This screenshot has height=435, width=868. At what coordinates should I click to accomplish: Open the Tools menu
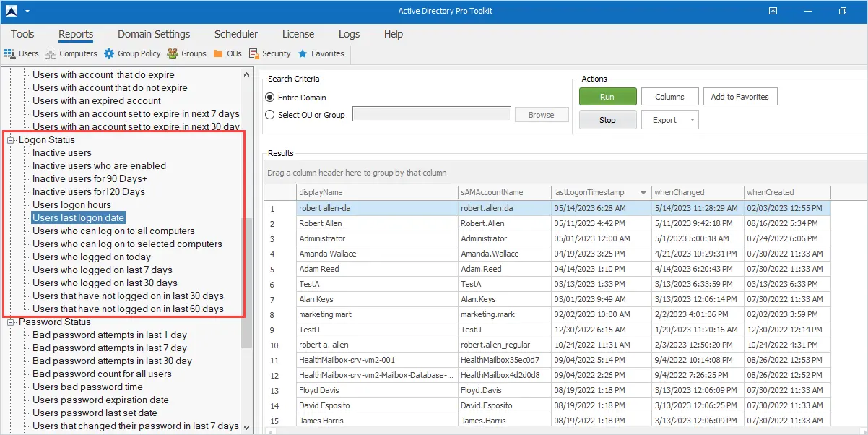[x=22, y=34]
